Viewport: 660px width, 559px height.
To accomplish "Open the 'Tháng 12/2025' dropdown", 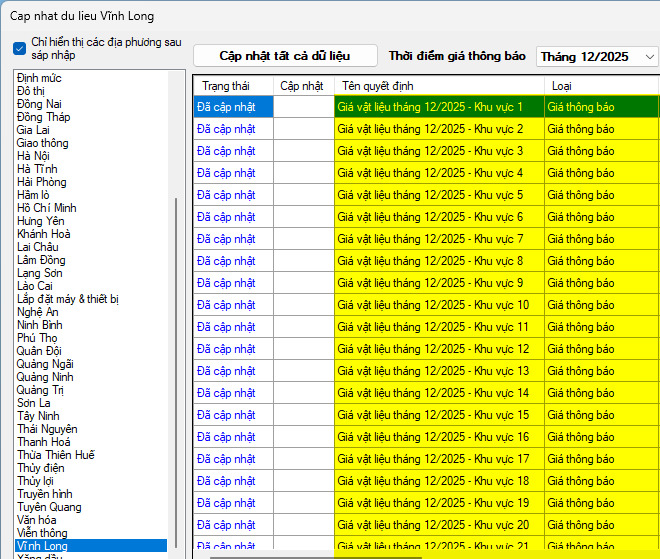I will [x=596, y=57].
